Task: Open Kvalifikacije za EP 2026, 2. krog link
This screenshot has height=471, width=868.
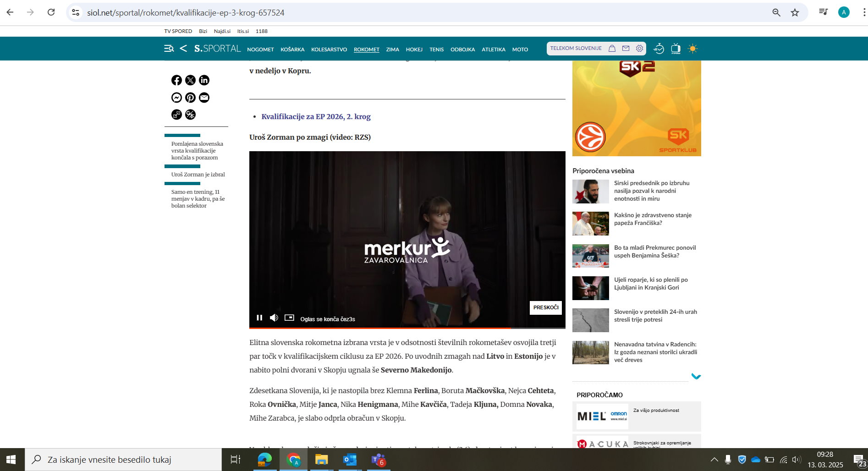Action: 316,116
